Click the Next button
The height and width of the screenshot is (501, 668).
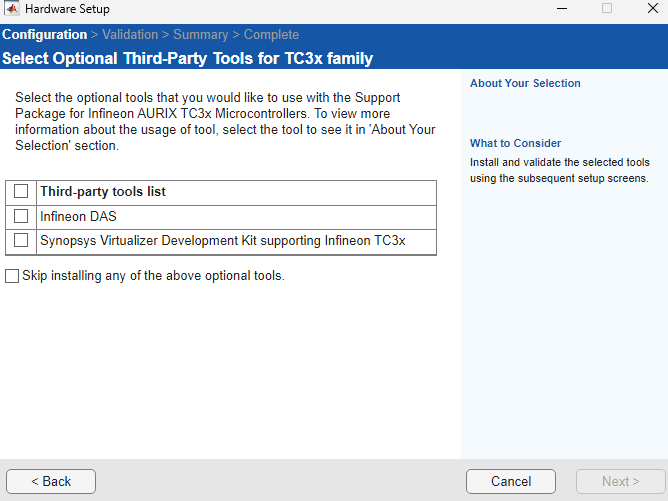[620, 481]
